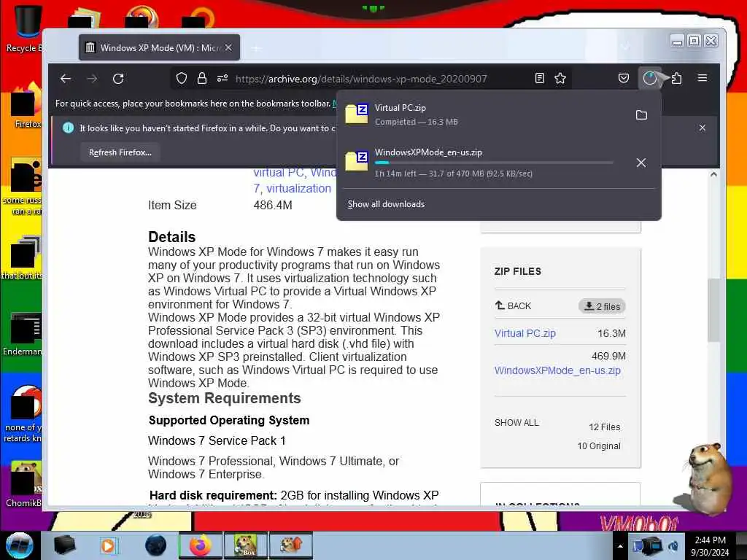Go back with the Firefox back arrow
This screenshot has height=560, width=747.
pyautogui.click(x=66, y=79)
